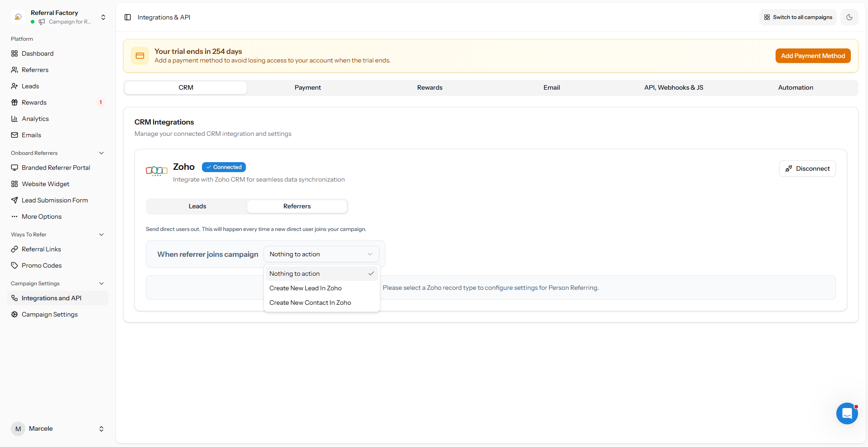Open Dashboard icon in sidebar
868x447 pixels.
tap(14, 53)
